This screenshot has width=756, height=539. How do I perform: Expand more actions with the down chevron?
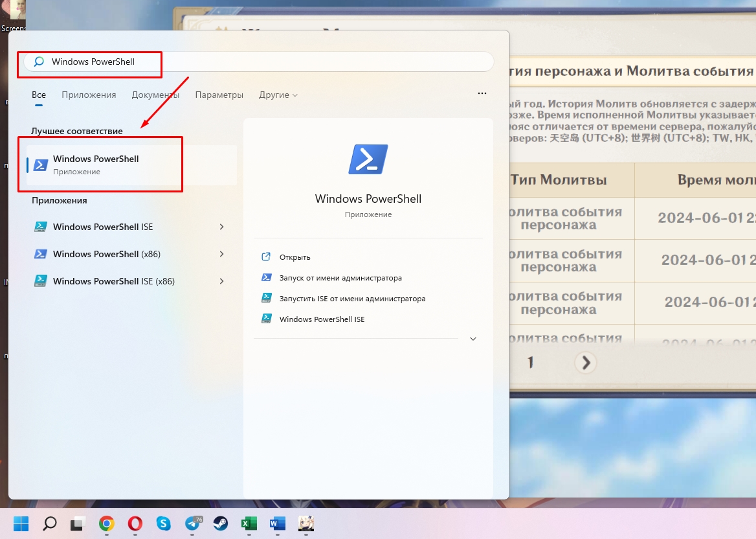pyautogui.click(x=473, y=339)
